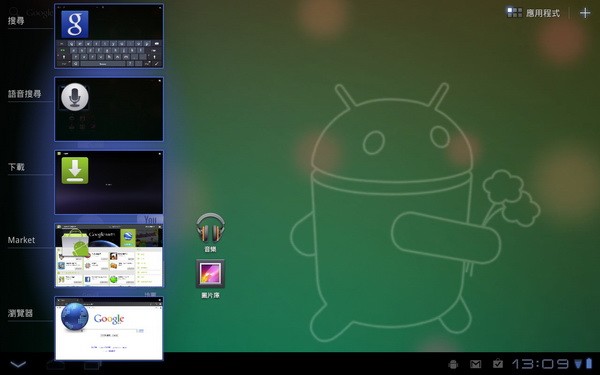Tap the 13:09 clock to open status panel

540,364
